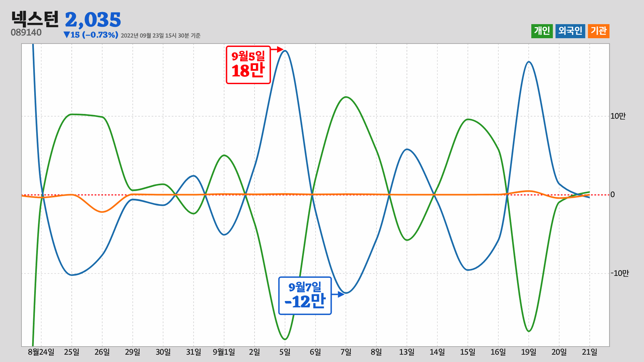This screenshot has height=362, width=644.
Task: Click the x-axis label 8월24일
Action: [x=41, y=352]
